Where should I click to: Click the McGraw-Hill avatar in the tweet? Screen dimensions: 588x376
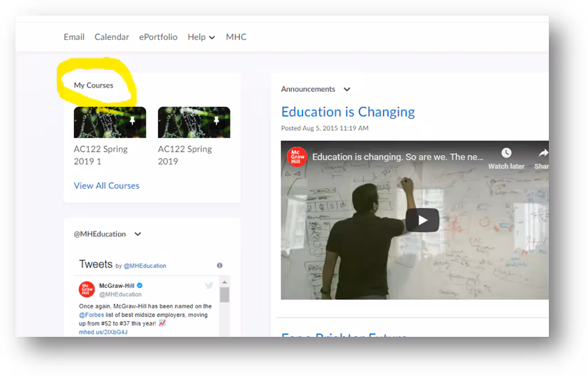pyautogui.click(x=87, y=289)
